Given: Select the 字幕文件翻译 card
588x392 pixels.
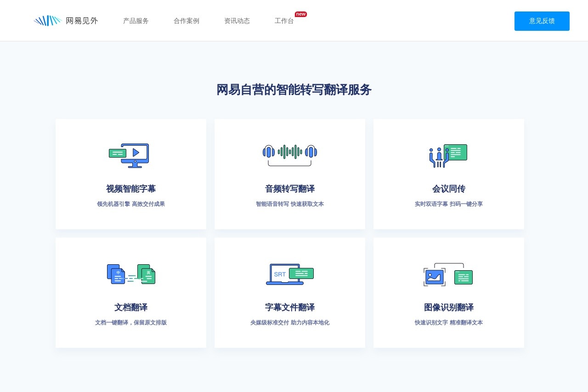Looking at the screenshot, I should [x=290, y=292].
